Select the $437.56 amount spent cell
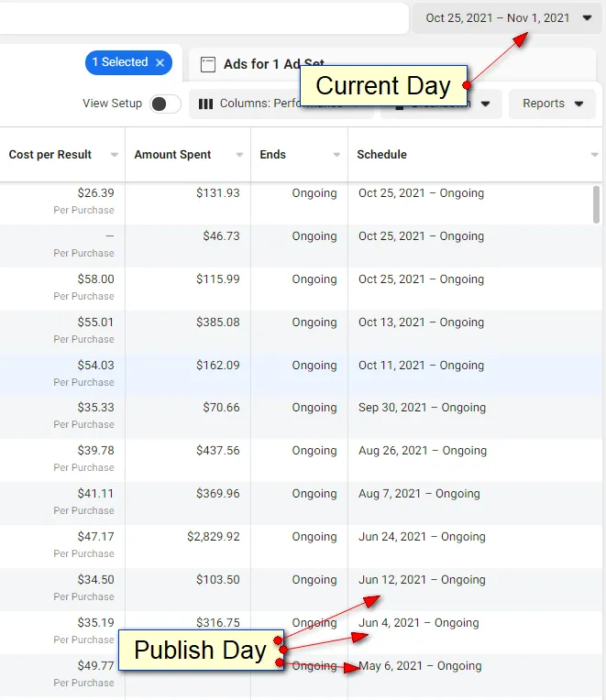The image size is (606, 700). [218, 451]
